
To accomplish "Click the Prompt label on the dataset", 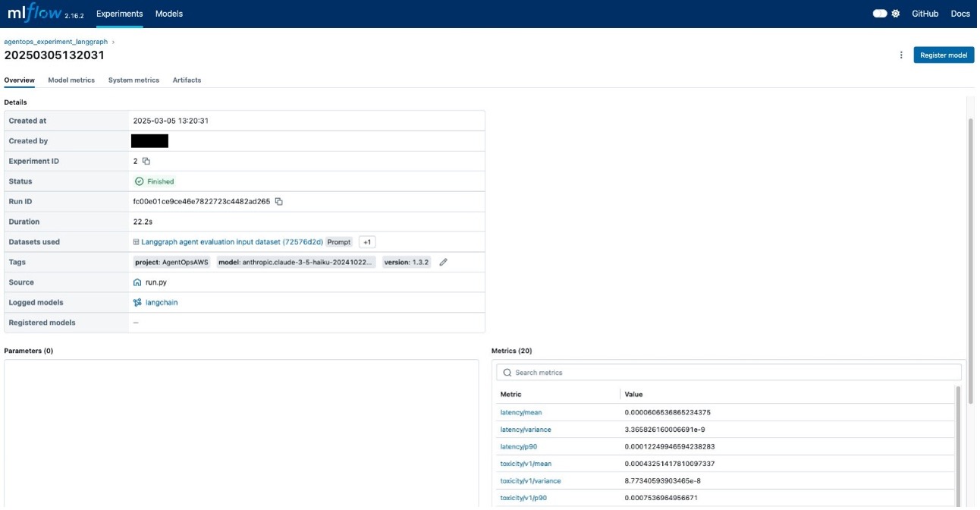I will click(340, 242).
